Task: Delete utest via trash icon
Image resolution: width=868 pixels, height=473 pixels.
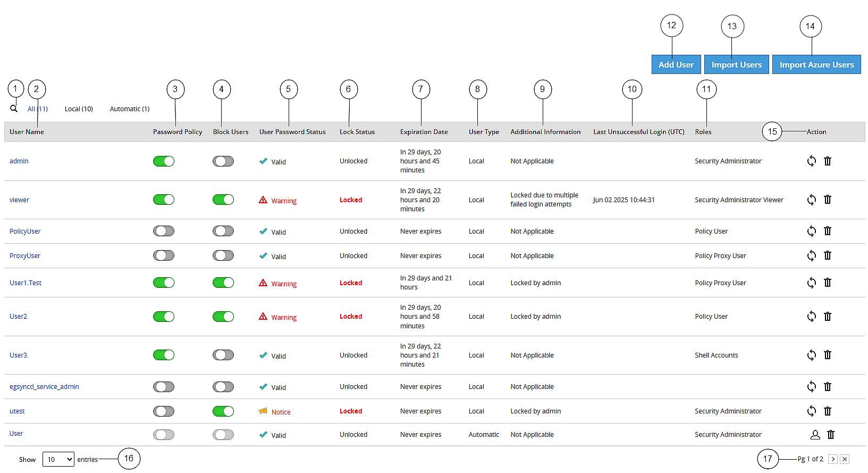Action: [828, 411]
